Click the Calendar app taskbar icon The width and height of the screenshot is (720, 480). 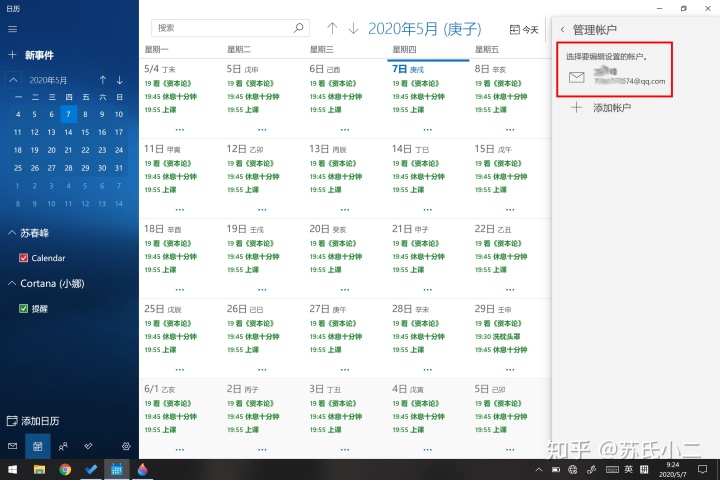117,469
